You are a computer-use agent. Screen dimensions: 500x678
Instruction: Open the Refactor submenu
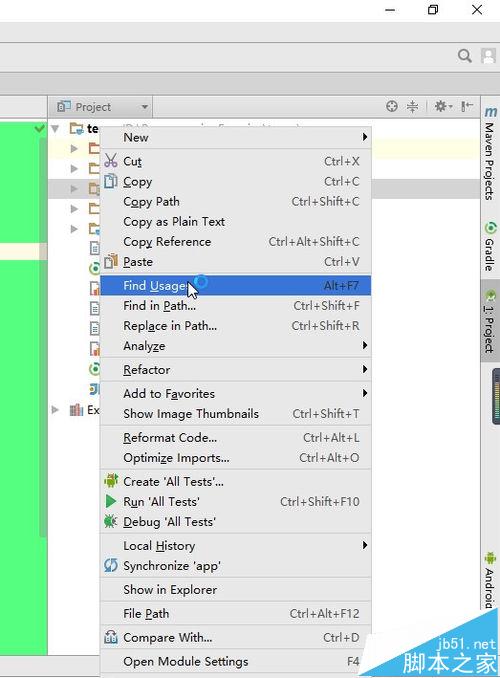[x=236, y=370]
